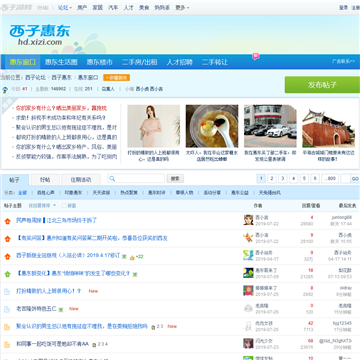Filter by 全部 category

(22, 193)
